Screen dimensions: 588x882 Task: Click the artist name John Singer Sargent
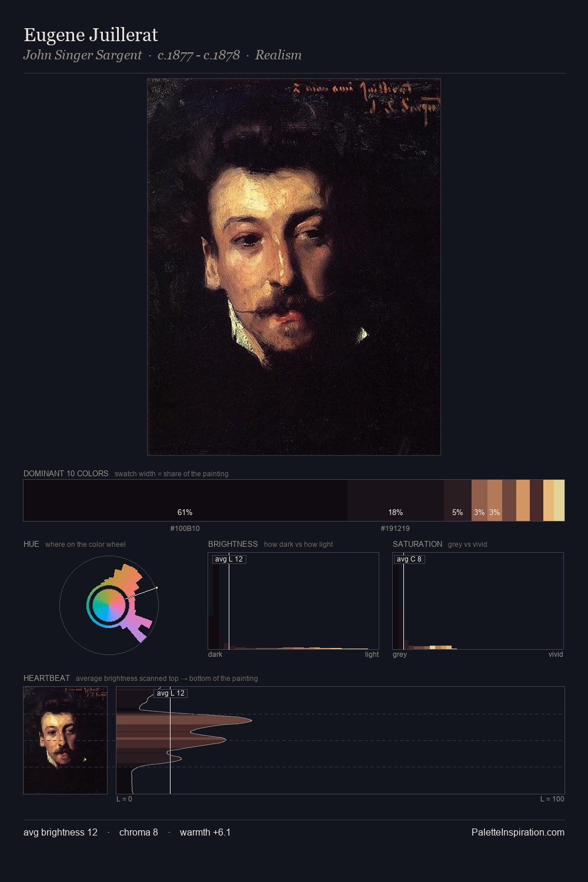[82, 55]
